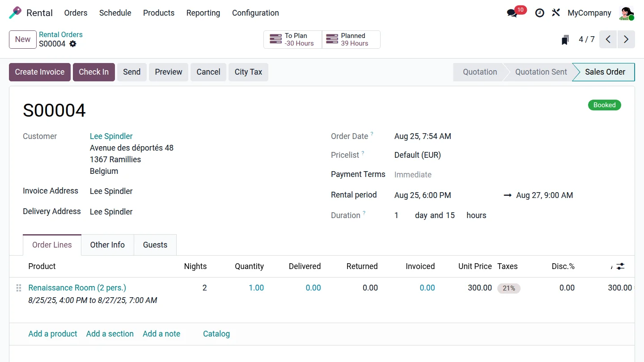Open optional columns settings toggle
Screen dimensions: 644x362
click(620, 266)
